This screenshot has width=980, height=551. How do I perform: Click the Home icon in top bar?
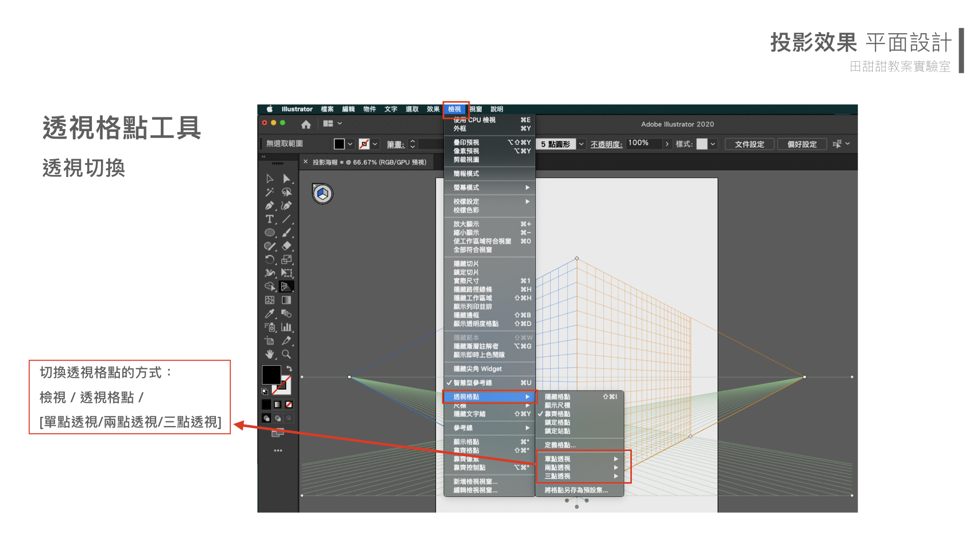click(x=306, y=124)
